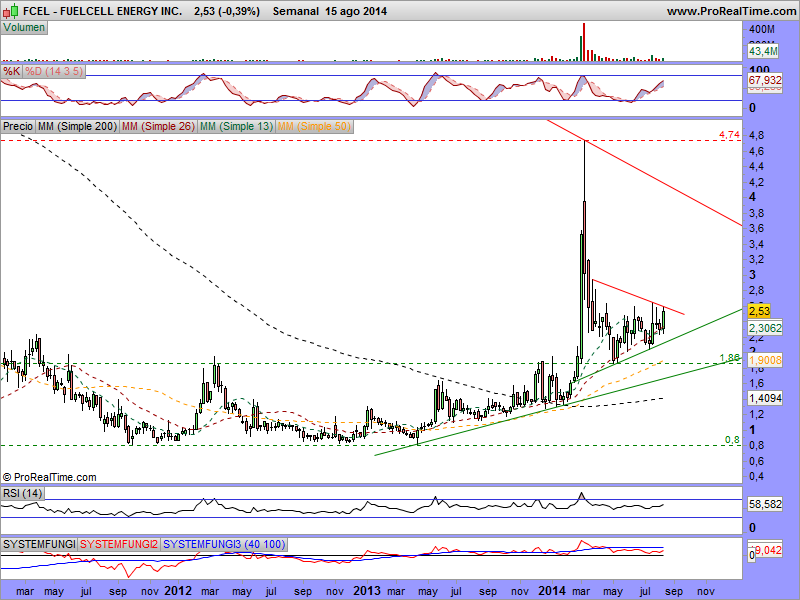800x600 pixels.
Task: Open the %D (14 3 5) settings label
Action: click(x=54, y=71)
